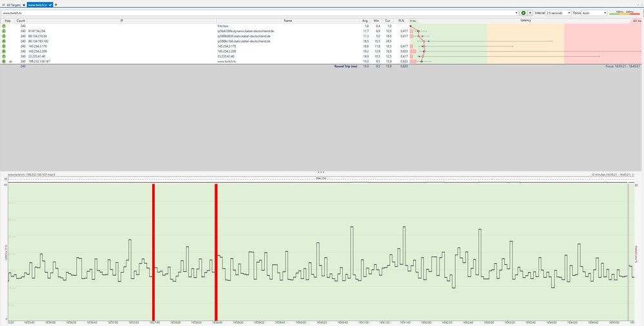This screenshot has height=326, width=644.
Task: Select the fritz.box hop name
Action: 223,26
